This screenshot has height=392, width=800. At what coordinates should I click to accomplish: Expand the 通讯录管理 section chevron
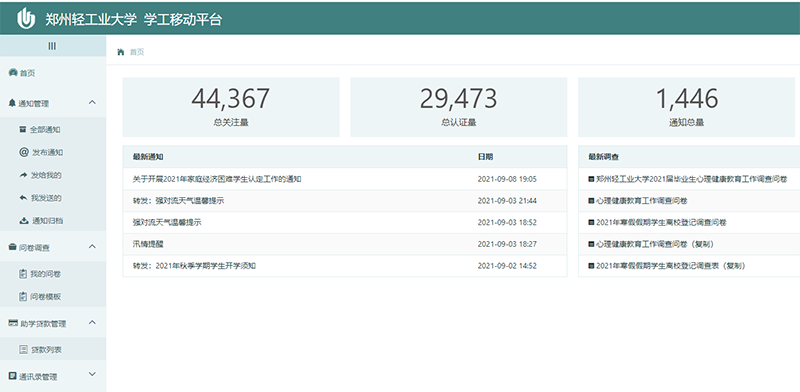(x=92, y=375)
